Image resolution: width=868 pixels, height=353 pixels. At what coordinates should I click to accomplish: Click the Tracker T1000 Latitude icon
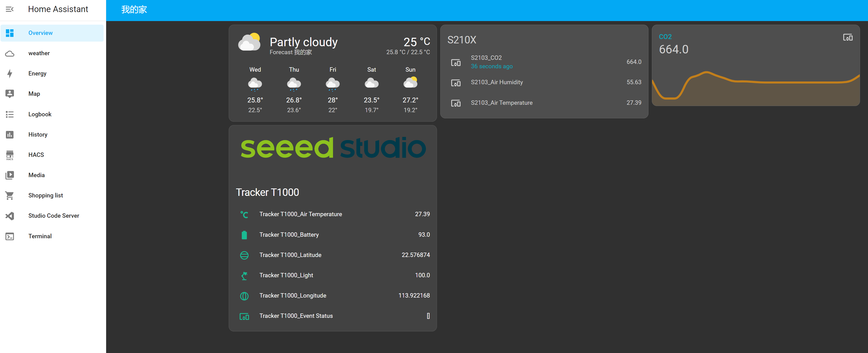click(244, 255)
